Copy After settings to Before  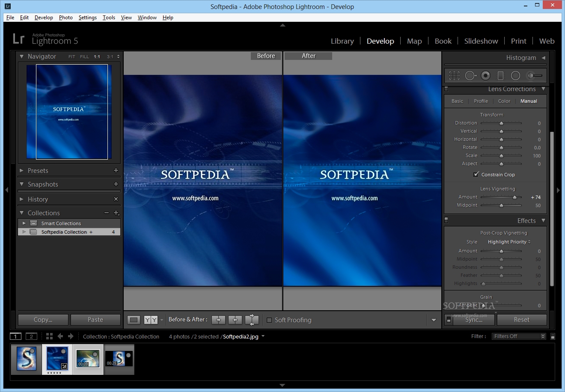click(x=235, y=320)
